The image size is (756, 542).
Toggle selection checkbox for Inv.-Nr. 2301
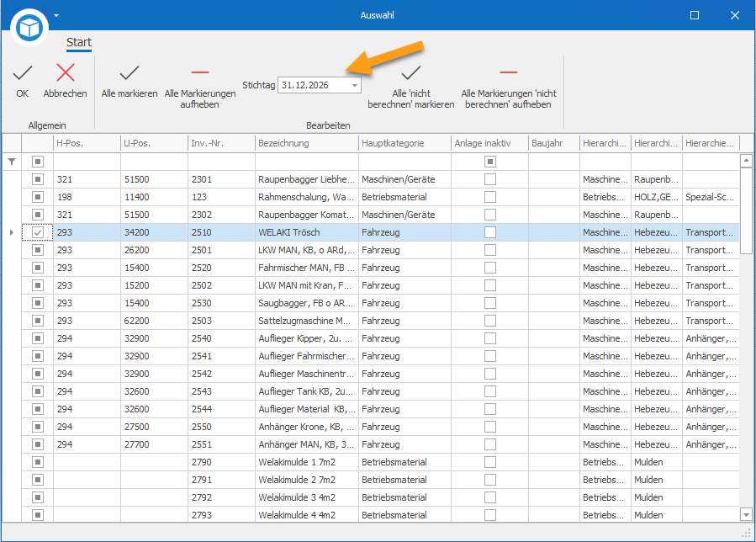(38, 179)
